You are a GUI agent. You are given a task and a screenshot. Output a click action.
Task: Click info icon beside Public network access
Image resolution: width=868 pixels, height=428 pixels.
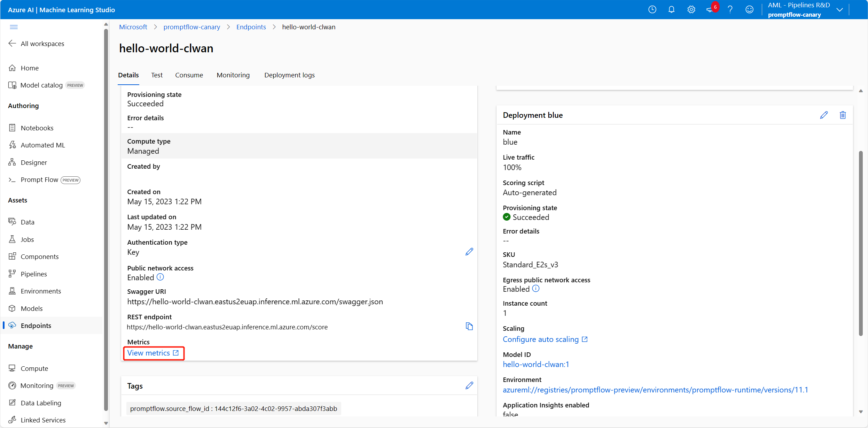click(160, 277)
